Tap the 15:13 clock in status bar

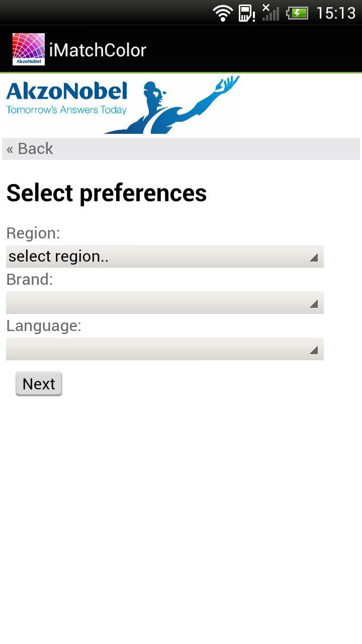point(336,13)
